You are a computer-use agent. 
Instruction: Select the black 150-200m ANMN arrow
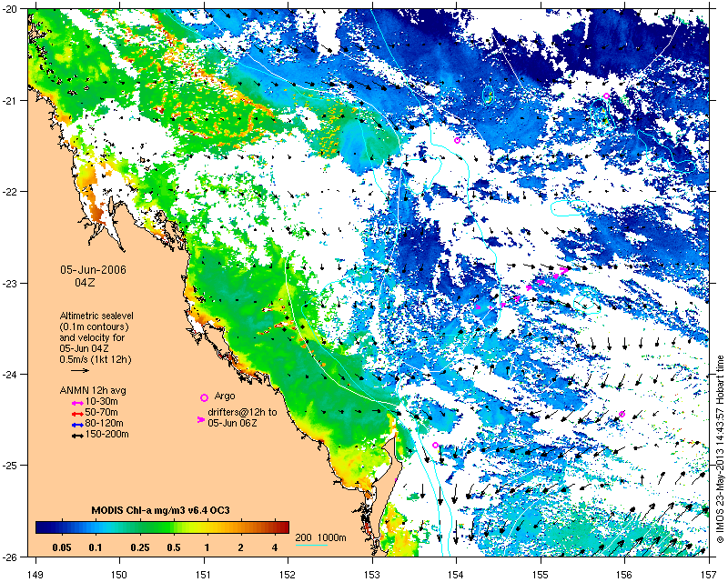(77, 436)
